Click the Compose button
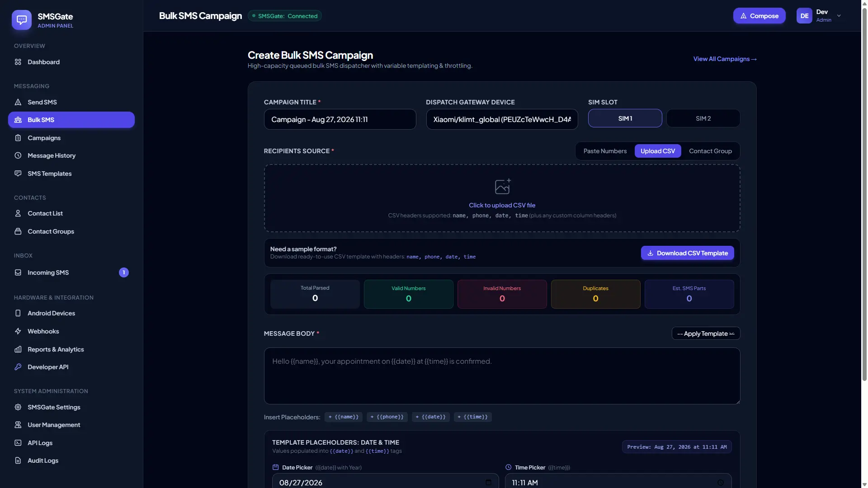The width and height of the screenshot is (868, 488). 759,16
